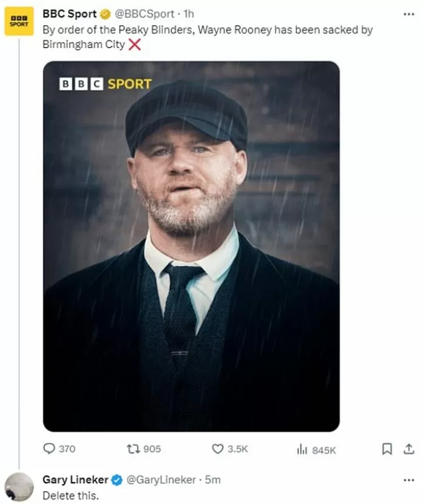Share the tweet using the upload icon
Image resolution: width=422 pixels, height=504 pixels.
409,449
